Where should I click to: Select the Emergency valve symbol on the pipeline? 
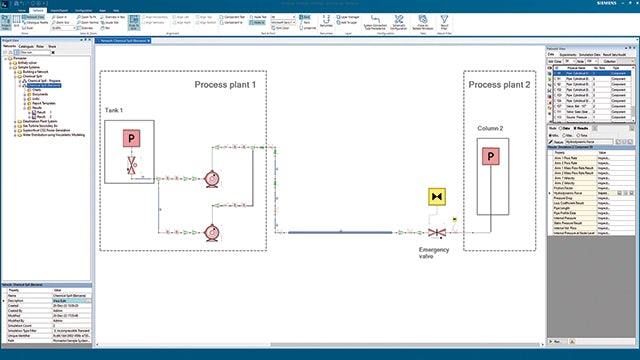tap(437, 233)
